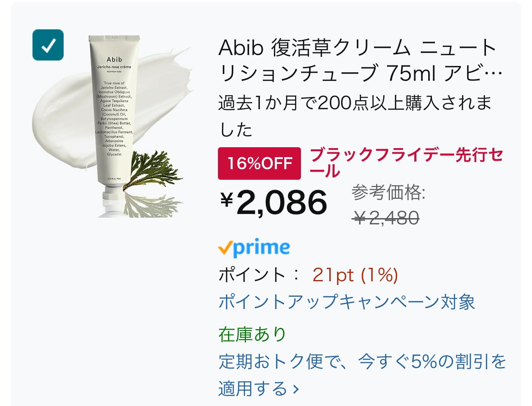Open the ポイントアップキャンペーン対象 link
532x406 pixels.
[347, 302]
